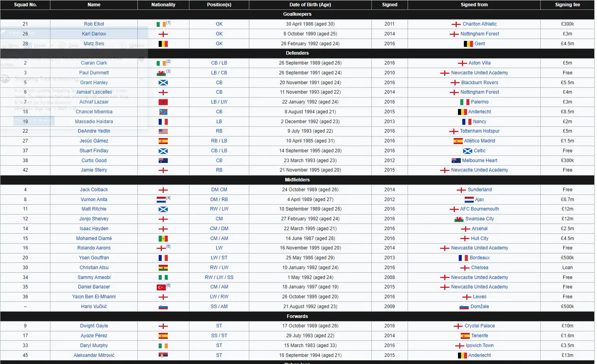
Task: Click the Signing fee column header
Action: coord(567,5)
